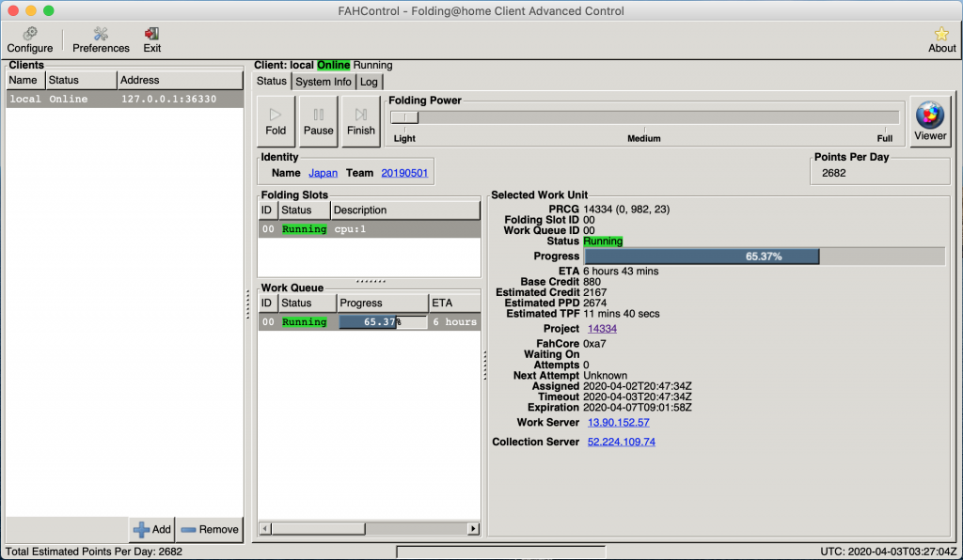This screenshot has width=963, height=560.
Task: Click the Clients Name column header
Action: pyautogui.click(x=25, y=81)
